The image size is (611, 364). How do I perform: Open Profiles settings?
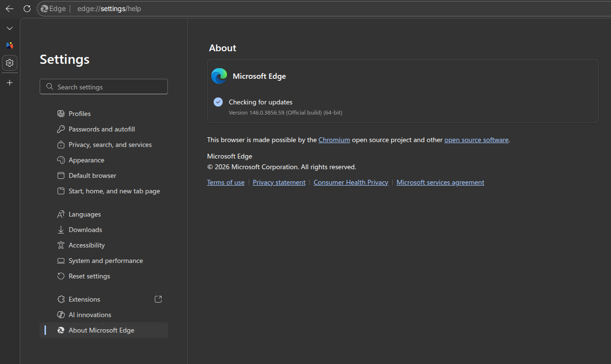tap(79, 114)
